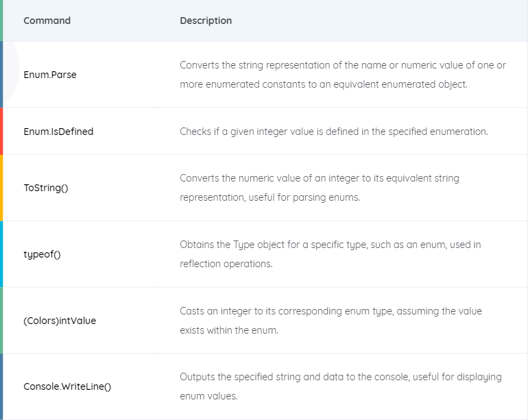Image resolution: width=528 pixels, height=420 pixels.
Task: Click the blue color bar beside Console.WriteLine()
Action: [1, 386]
